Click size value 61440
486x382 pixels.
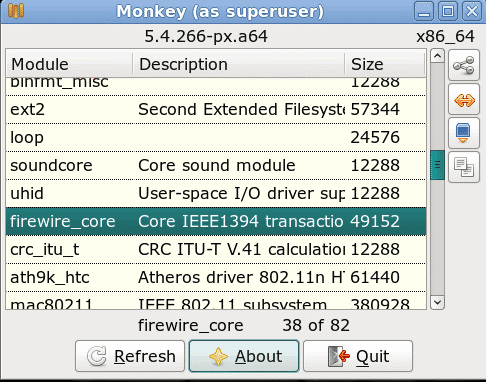point(375,277)
